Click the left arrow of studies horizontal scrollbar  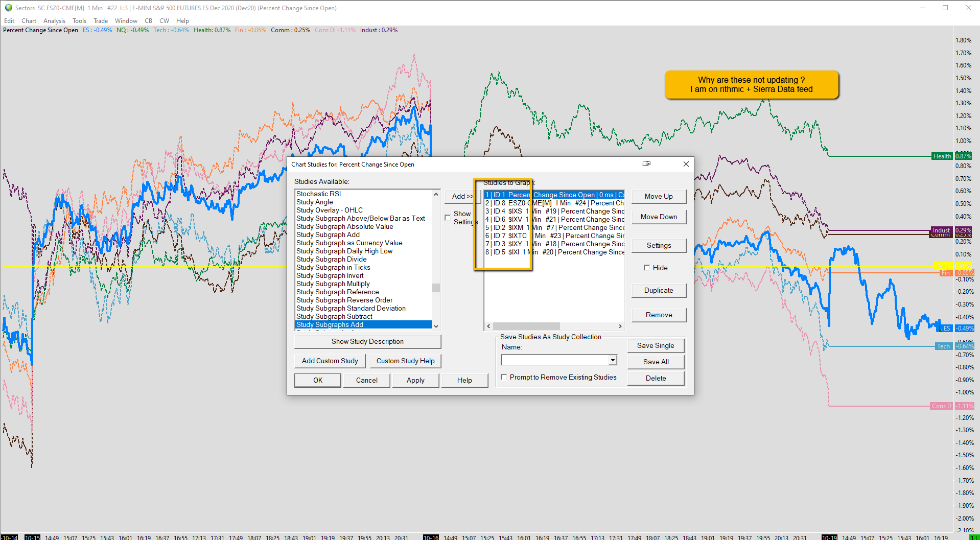(488, 326)
